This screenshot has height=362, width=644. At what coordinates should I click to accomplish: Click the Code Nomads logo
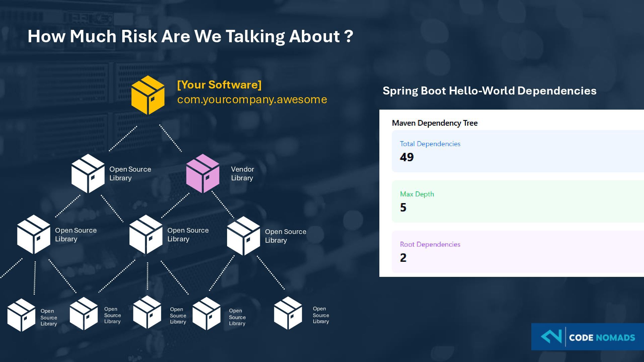pos(587,337)
